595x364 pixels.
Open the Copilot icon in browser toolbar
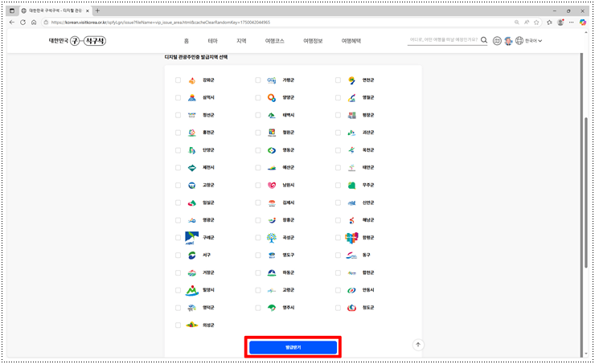(583, 22)
